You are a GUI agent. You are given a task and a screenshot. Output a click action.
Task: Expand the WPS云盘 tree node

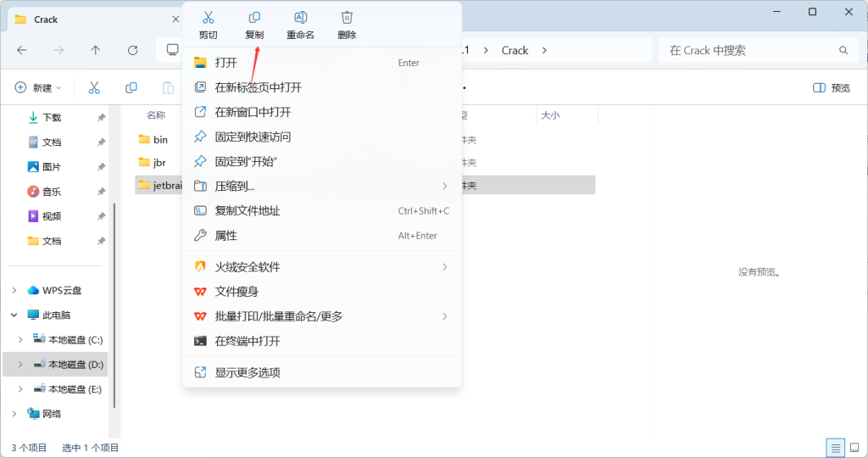pos(14,290)
